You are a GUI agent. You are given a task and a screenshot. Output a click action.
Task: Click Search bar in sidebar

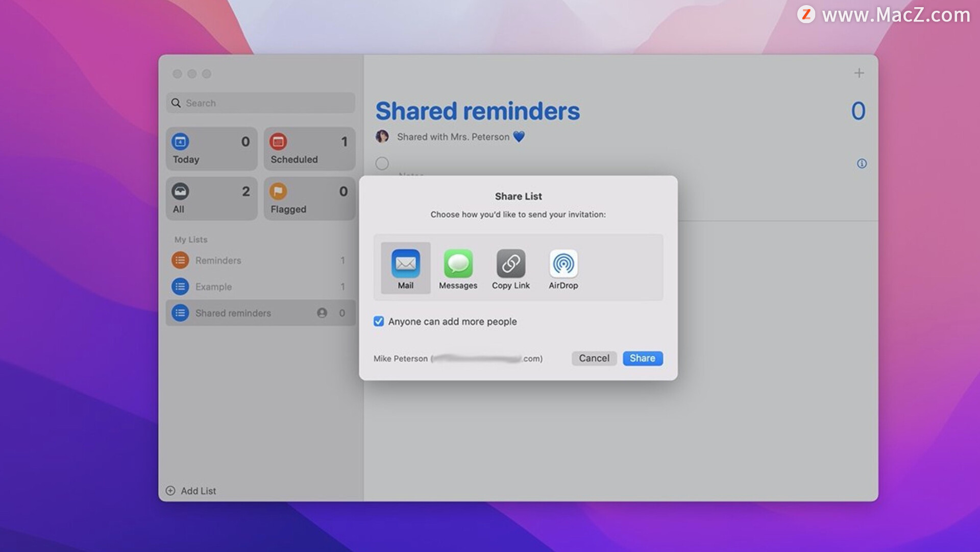[x=260, y=102]
